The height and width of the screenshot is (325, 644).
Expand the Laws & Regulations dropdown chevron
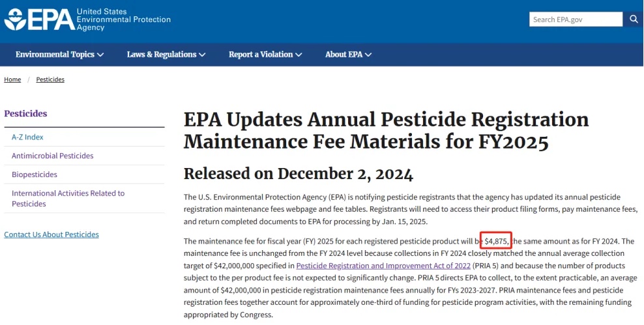202,55
